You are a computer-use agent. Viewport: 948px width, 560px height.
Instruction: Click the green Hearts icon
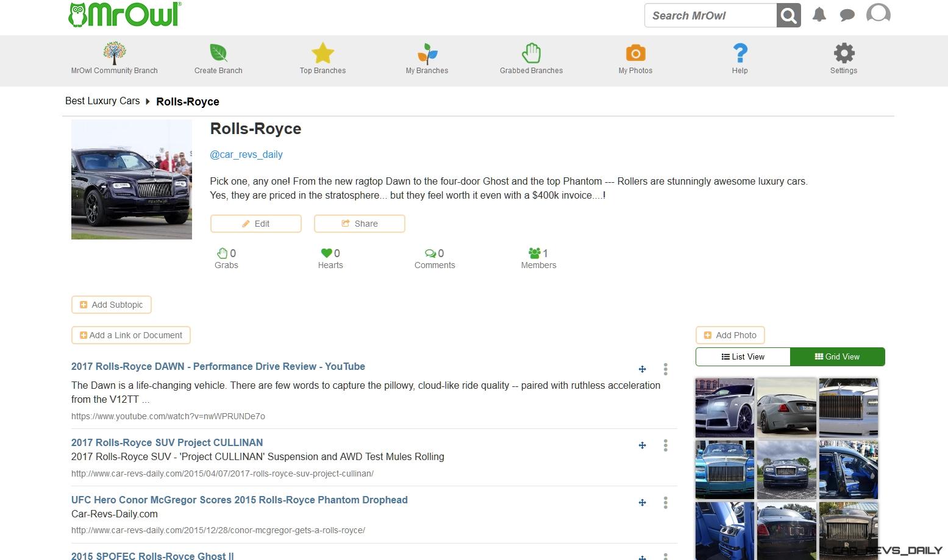pyautogui.click(x=327, y=253)
